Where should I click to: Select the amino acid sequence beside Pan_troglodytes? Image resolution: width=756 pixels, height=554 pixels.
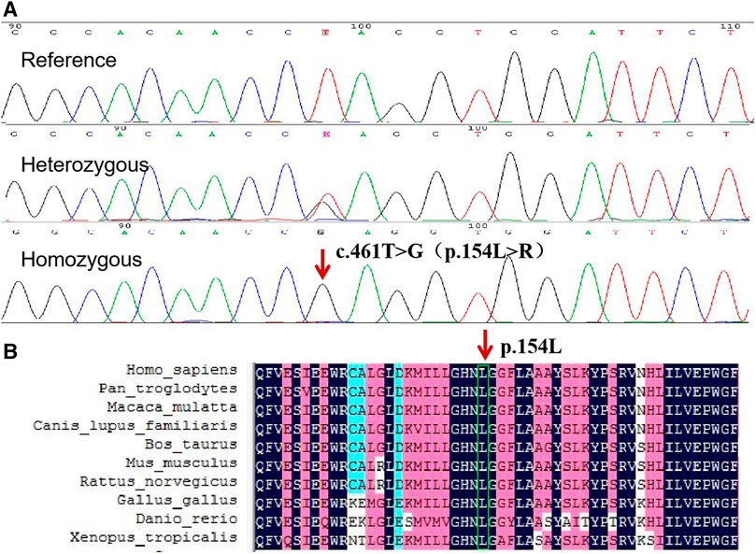[496, 391]
